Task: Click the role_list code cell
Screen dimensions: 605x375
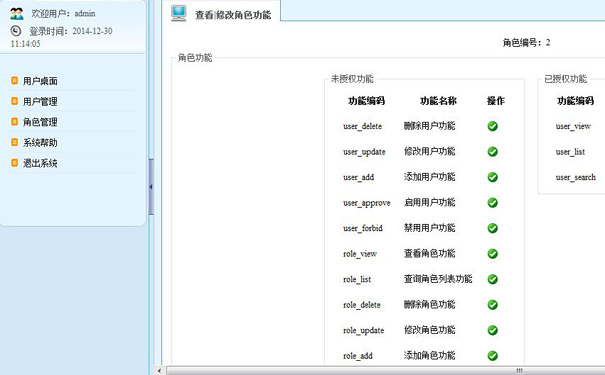Action: (x=357, y=279)
